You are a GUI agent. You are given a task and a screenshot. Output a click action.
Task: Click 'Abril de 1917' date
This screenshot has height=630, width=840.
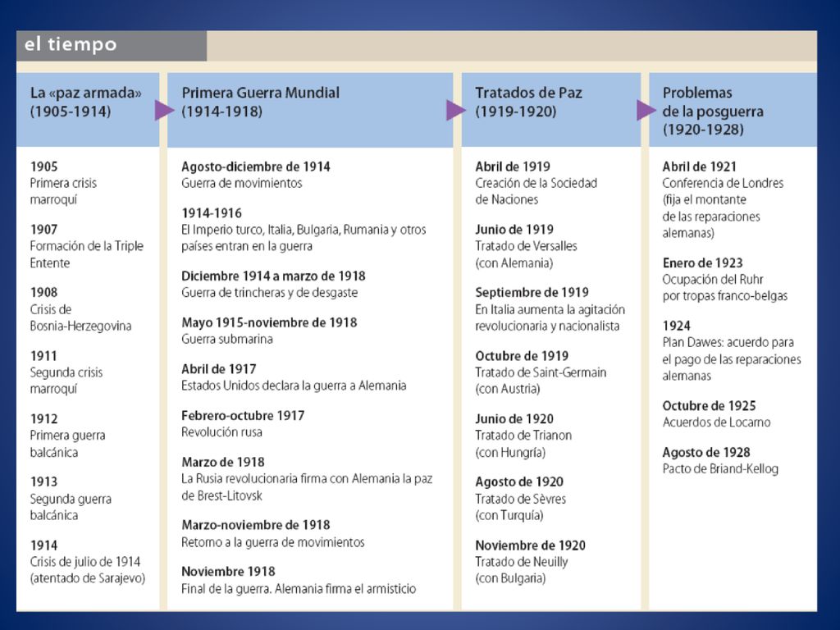pos(218,369)
